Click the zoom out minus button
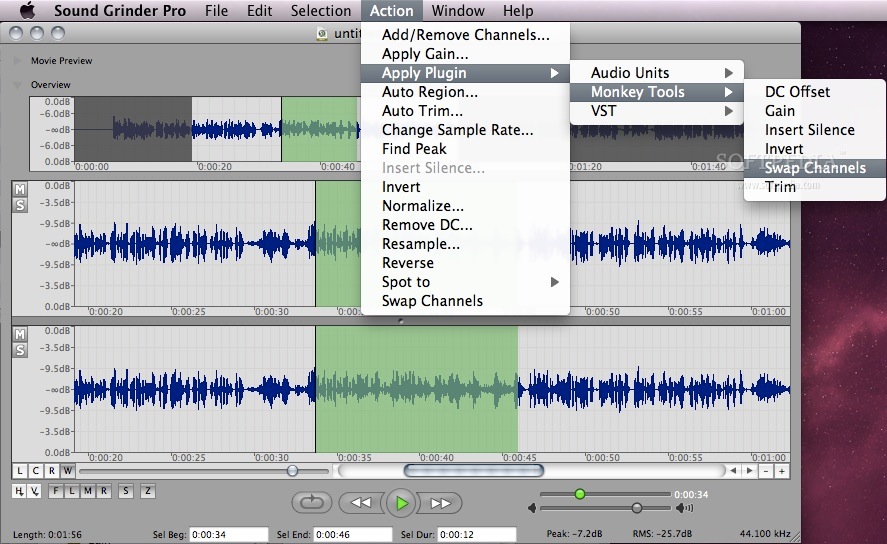Screen dimensions: 887x544 (x=766, y=471)
